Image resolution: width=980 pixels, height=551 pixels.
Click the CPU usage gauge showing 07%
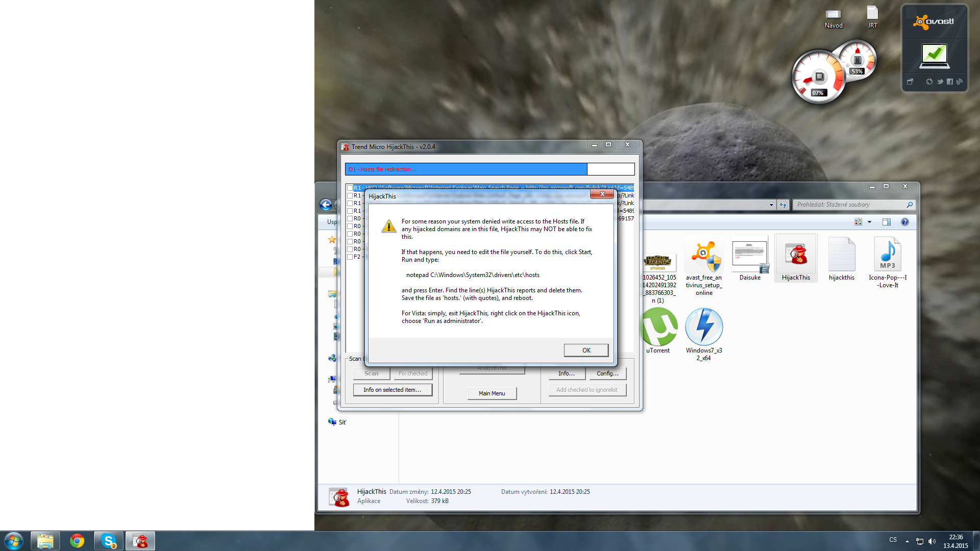click(818, 77)
